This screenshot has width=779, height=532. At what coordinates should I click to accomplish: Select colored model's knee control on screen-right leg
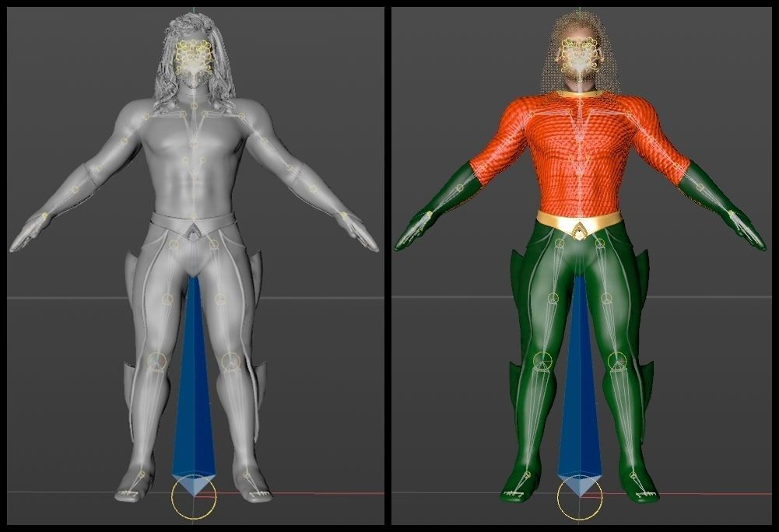(616, 361)
